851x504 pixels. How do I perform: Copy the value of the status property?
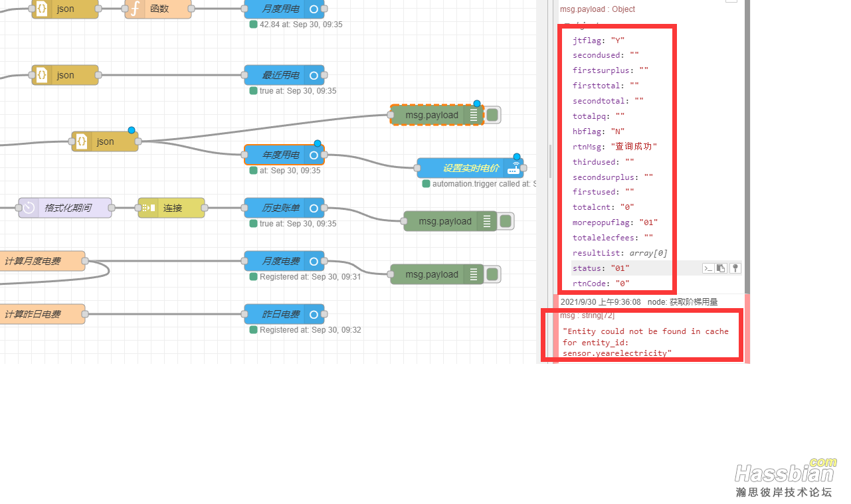(x=721, y=268)
